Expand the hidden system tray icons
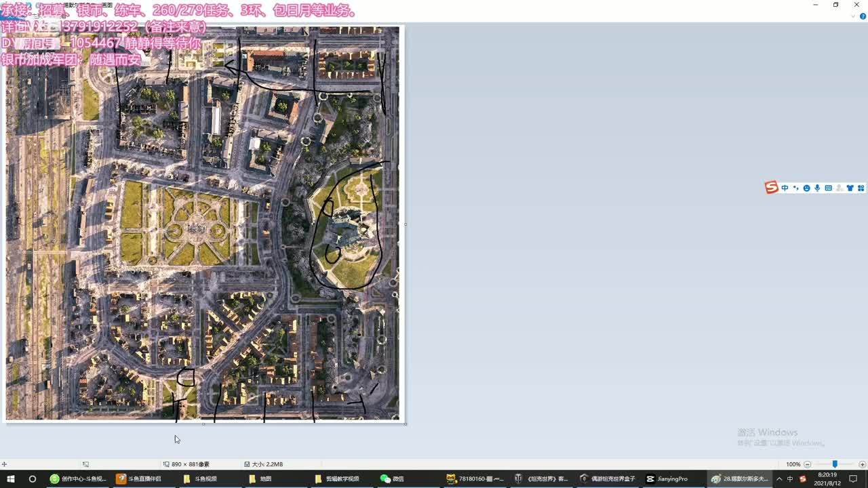The image size is (868, 488). 778,479
